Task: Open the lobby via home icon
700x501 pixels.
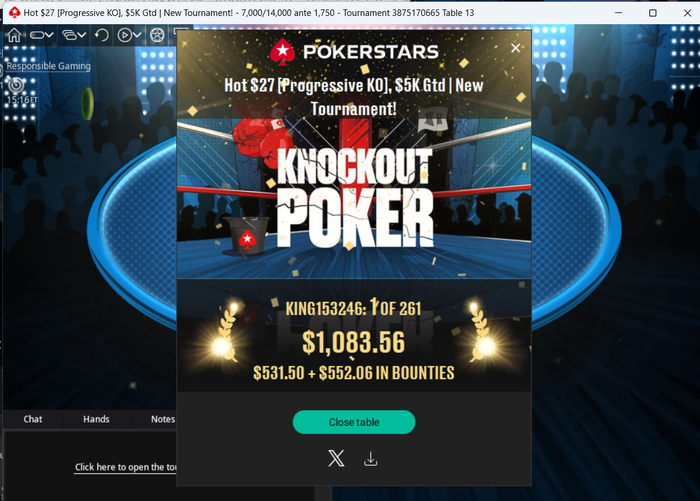Action: click(14, 35)
